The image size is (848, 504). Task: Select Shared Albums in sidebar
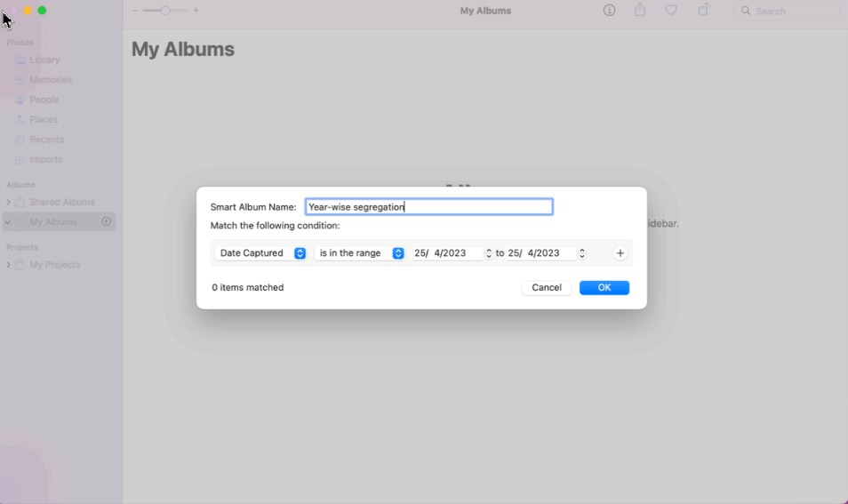point(61,203)
